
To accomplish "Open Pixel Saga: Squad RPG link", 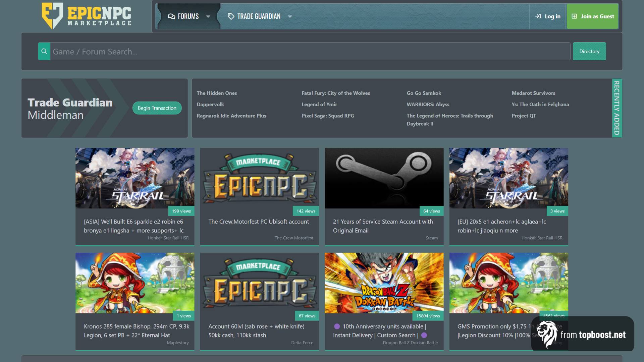I will point(328,116).
